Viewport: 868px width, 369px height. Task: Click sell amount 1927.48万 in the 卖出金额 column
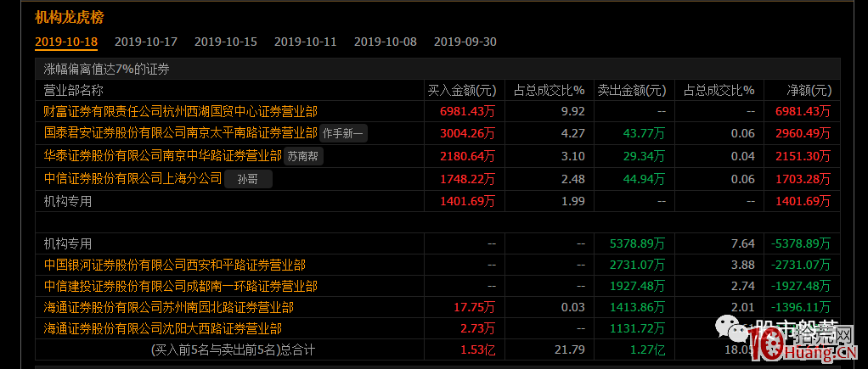(638, 287)
